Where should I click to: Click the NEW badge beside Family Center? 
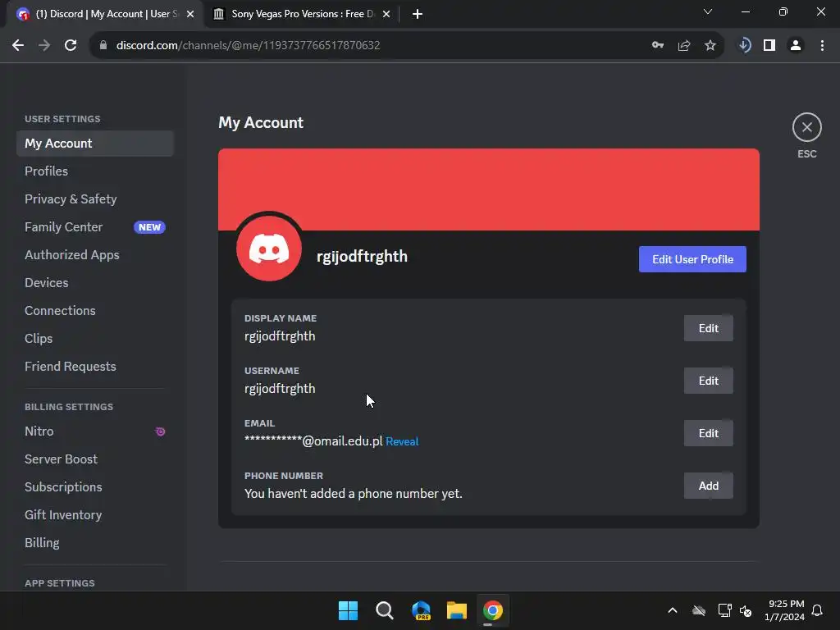[x=149, y=227]
